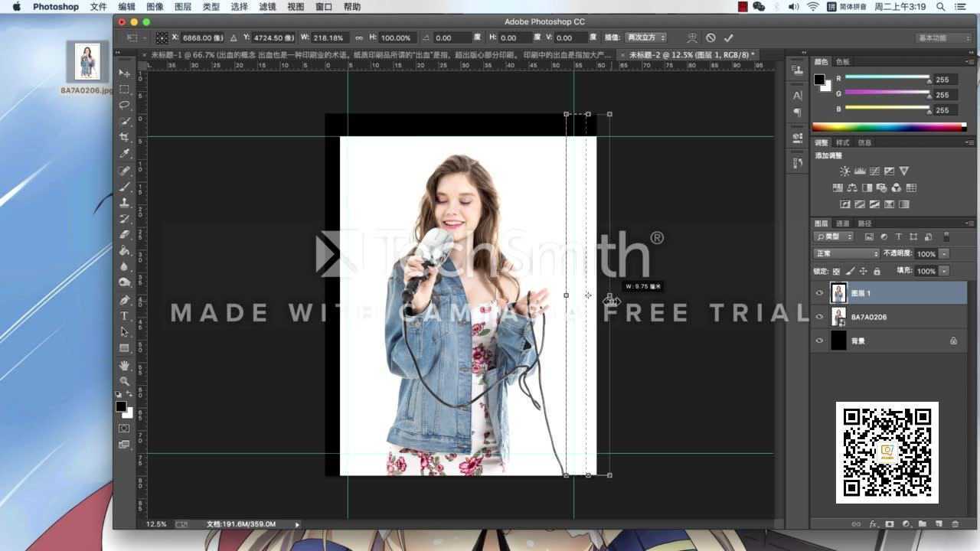This screenshot has width=980, height=551.
Task: Toggle the width-height aspect ratio link
Action: [x=359, y=37]
